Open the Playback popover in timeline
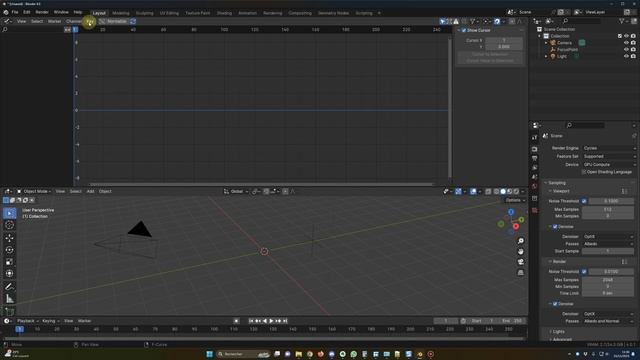 [x=27, y=321]
